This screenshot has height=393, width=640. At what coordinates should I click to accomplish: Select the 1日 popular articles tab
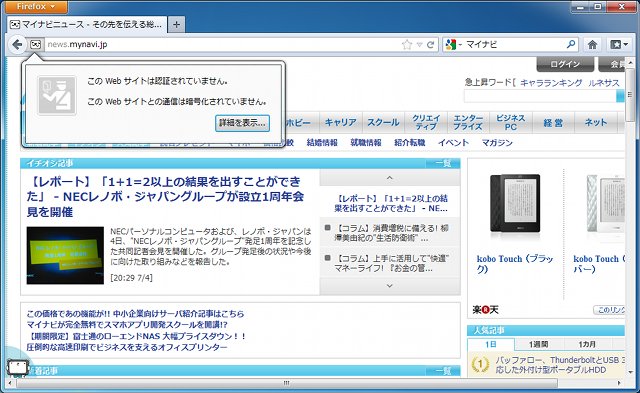tap(491, 344)
